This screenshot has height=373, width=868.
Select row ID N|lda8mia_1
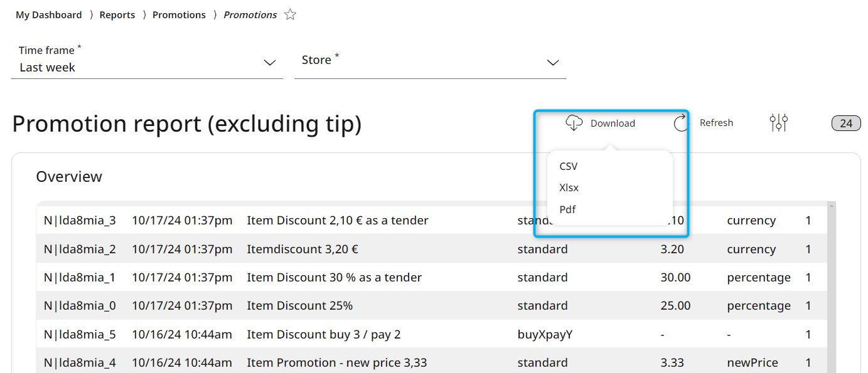80,277
